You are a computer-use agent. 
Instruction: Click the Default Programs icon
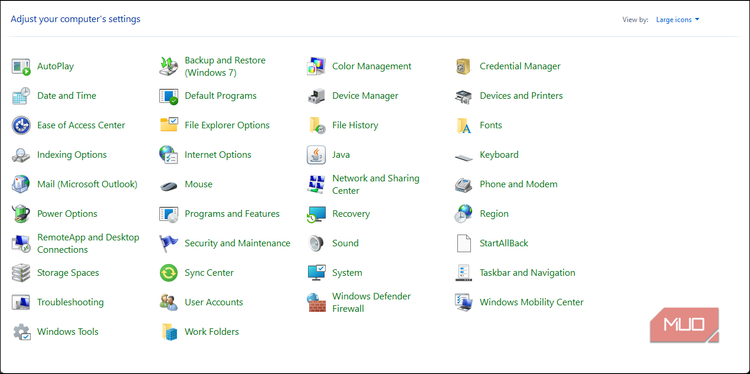click(168, 96)
